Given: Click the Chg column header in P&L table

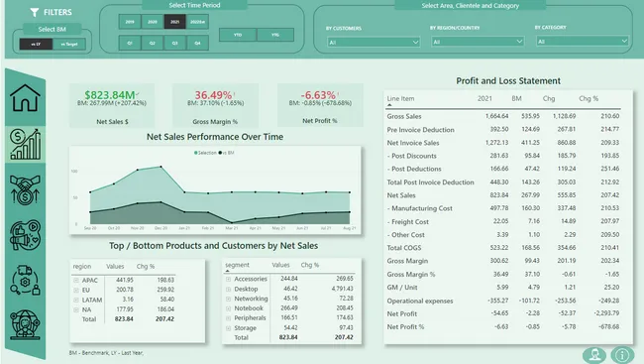Looking at the screenshot, I should click(549, 98).
